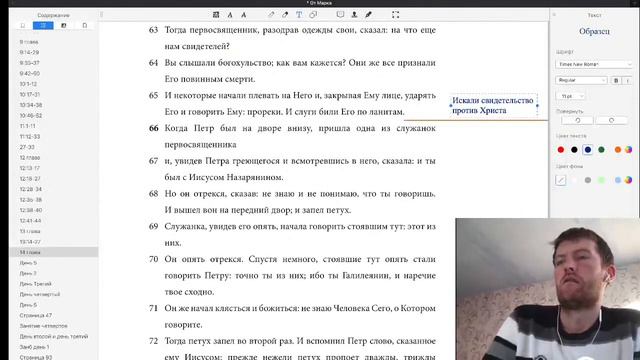This screenshot has height=360, width=640.
Task: Click verse 68 text 'Но он отрекся'
Action: (196, 194)
